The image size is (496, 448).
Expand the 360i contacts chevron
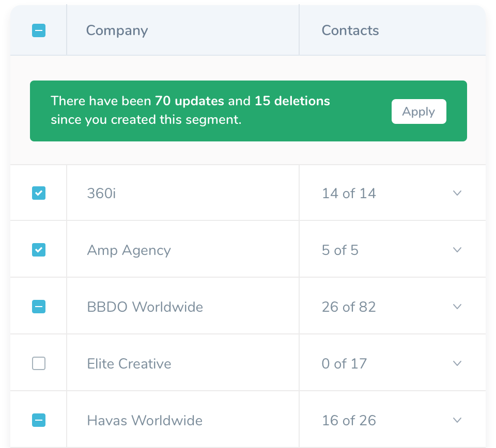click(457, 193)
